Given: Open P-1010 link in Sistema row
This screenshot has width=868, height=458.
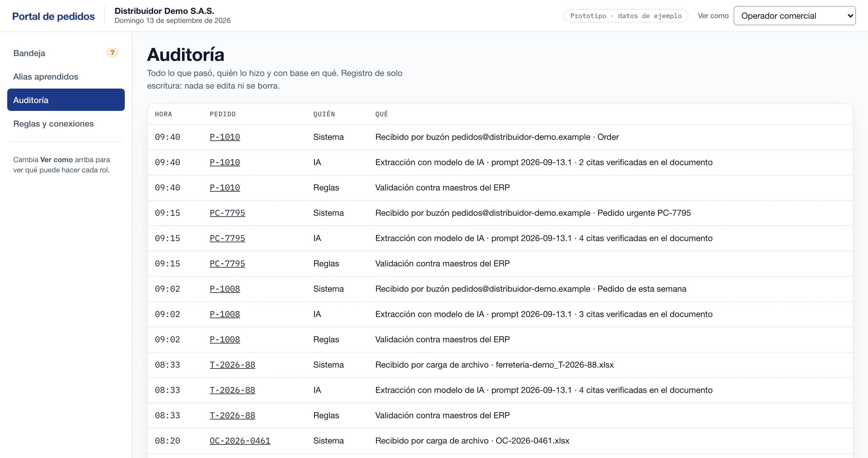Looking at the screenshot, I should coord(225,137).
